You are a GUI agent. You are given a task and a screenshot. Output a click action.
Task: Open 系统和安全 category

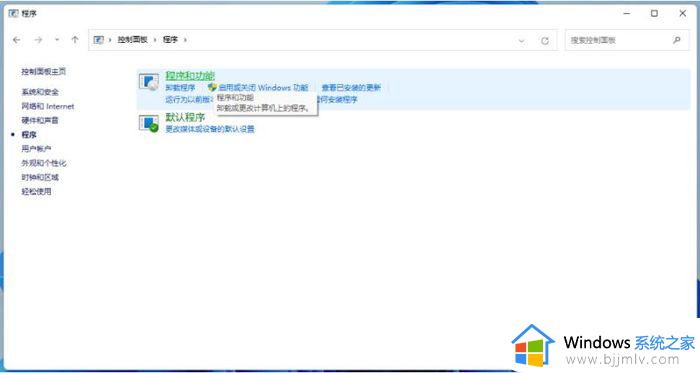(x=40, y=92)
